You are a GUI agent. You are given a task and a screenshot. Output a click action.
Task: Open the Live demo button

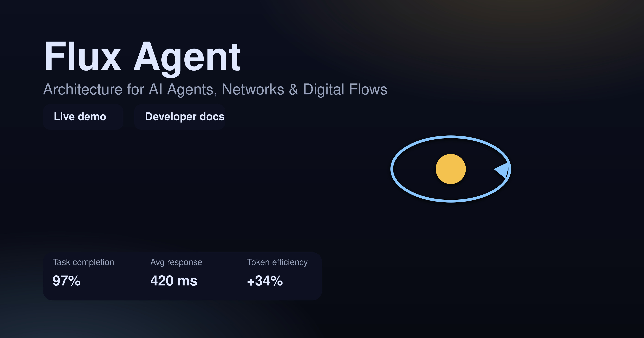pyautogui.click(x=83, y=117)
